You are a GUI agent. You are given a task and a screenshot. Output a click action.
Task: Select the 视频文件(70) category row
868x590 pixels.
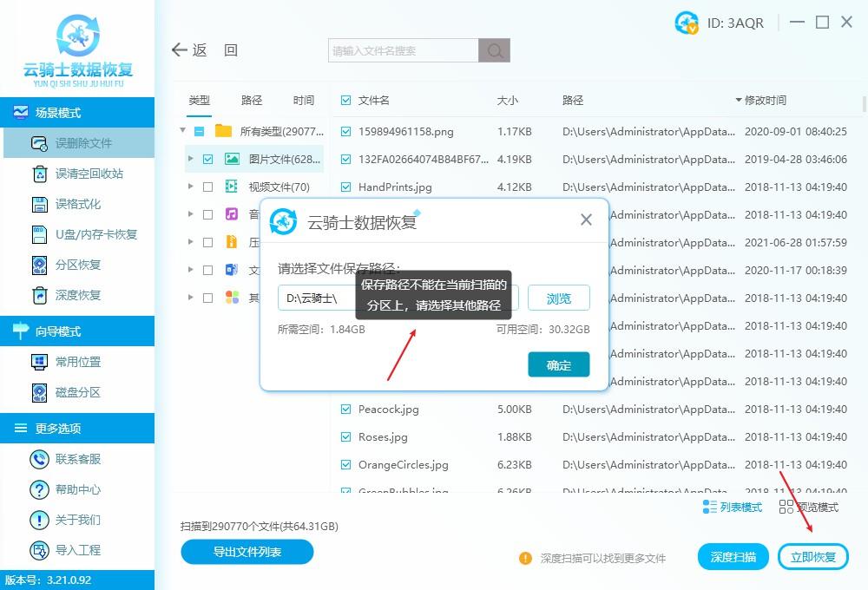click(254, 187)
